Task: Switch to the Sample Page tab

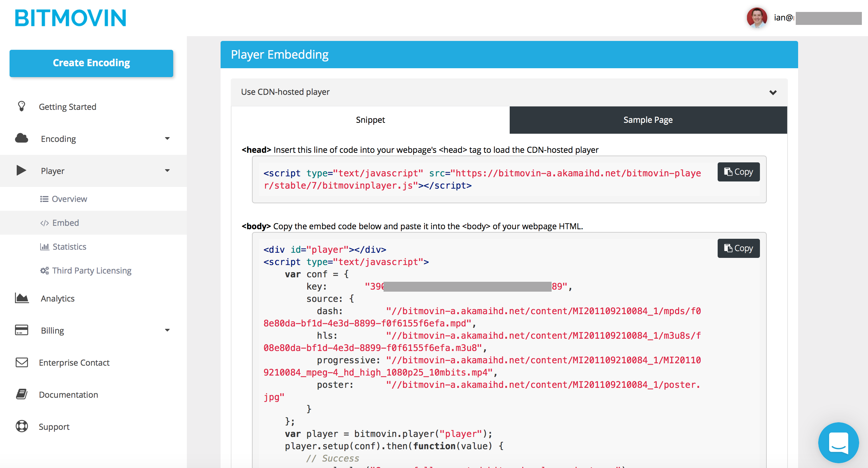Action: pos(647,120)
